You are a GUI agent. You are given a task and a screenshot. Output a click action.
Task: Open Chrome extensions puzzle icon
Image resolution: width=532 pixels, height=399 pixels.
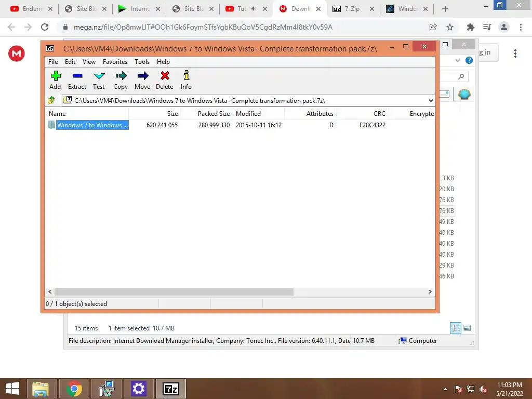click(470, 27)
